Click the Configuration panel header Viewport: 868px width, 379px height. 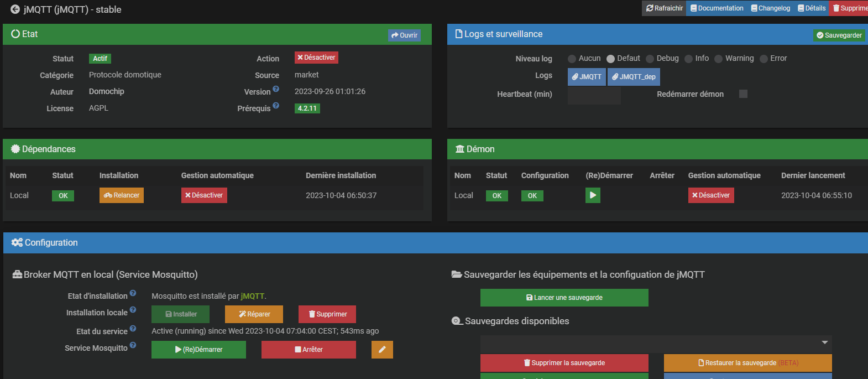click(436, 243)
